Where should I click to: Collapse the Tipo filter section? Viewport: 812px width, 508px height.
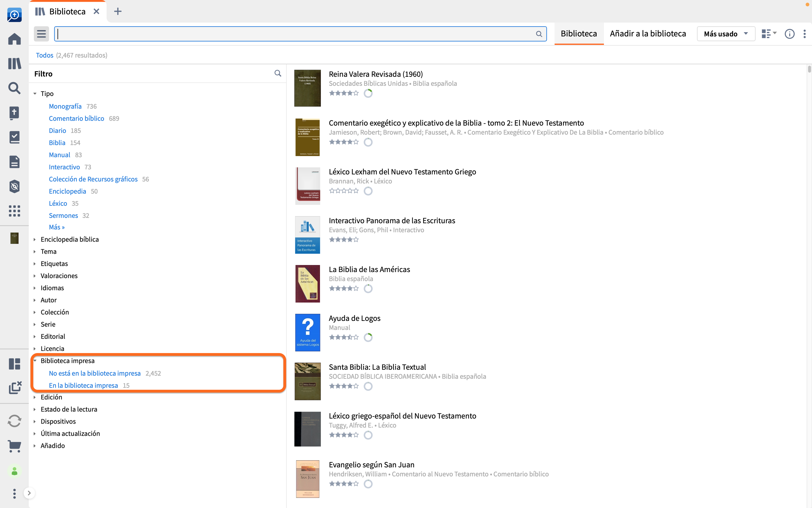click(x=35, y=94)
